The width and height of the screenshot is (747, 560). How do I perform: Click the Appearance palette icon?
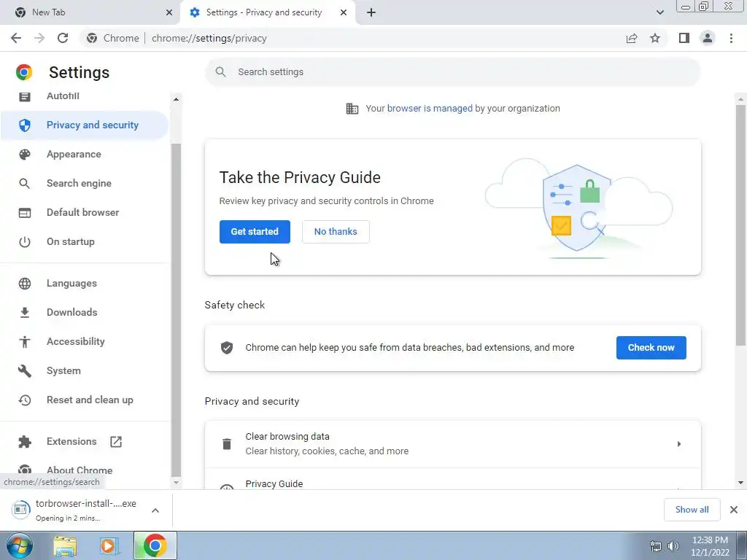[x=24, y=155]
